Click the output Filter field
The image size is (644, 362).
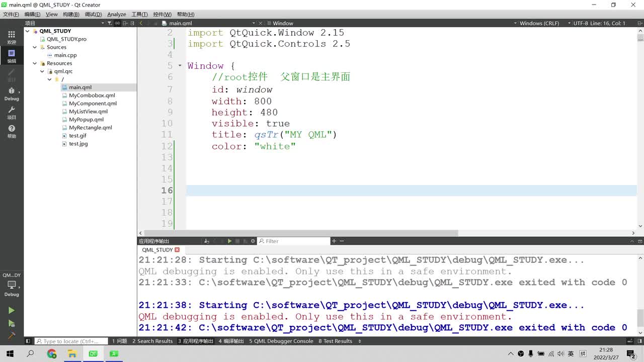pos(294,241)
